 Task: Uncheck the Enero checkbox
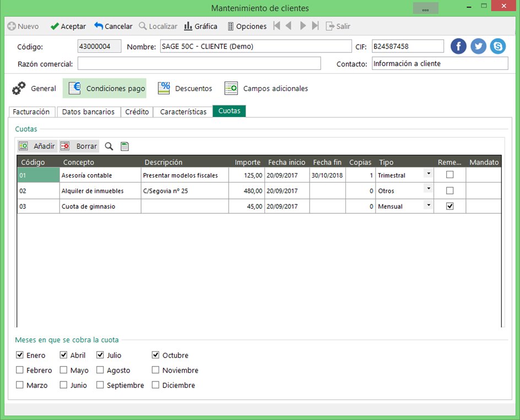(20, 355)
